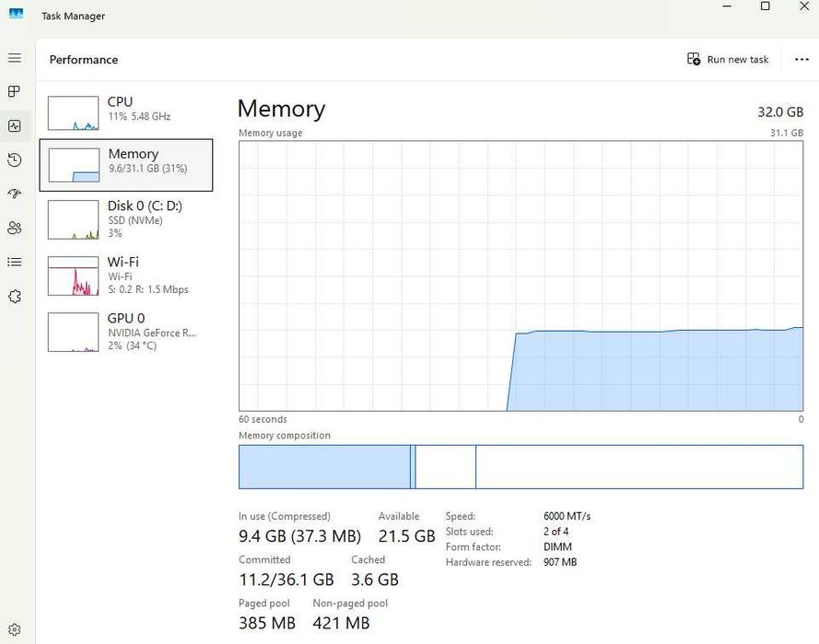Click the Disk 0 mini graph thumbnail

(x=73, y=220)
